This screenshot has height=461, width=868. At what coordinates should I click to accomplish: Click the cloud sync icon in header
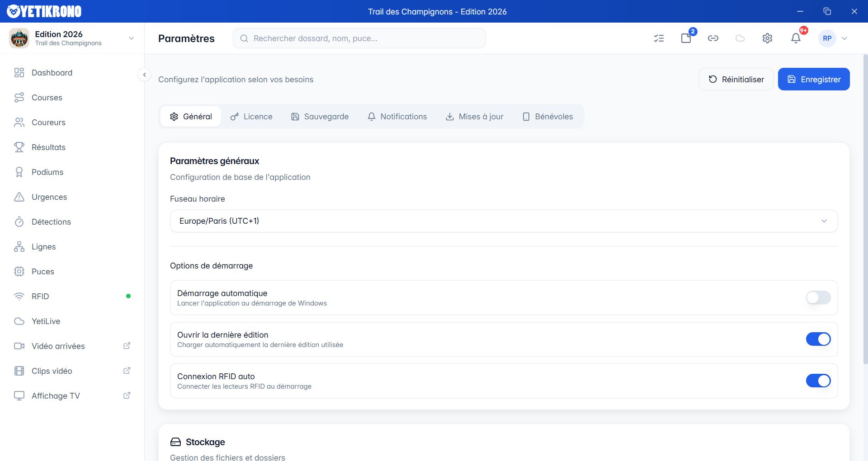740,38
